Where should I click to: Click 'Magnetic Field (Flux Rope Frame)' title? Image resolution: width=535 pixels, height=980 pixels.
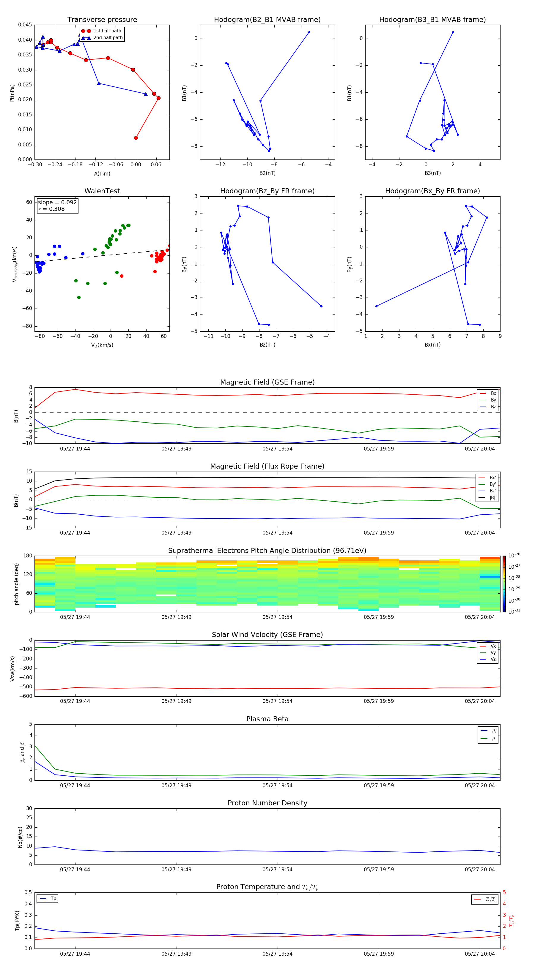[x=267, y=467]
